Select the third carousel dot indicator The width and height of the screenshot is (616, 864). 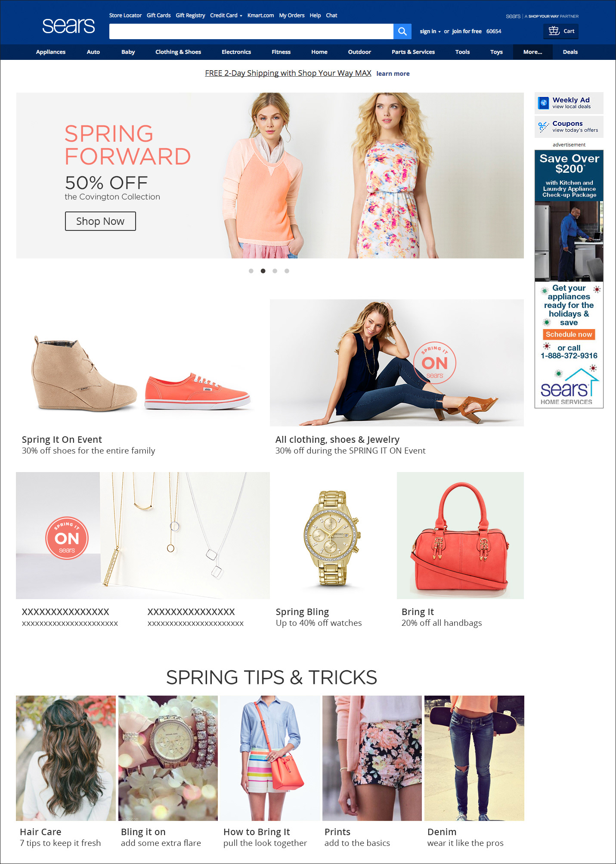click(275, 271)
